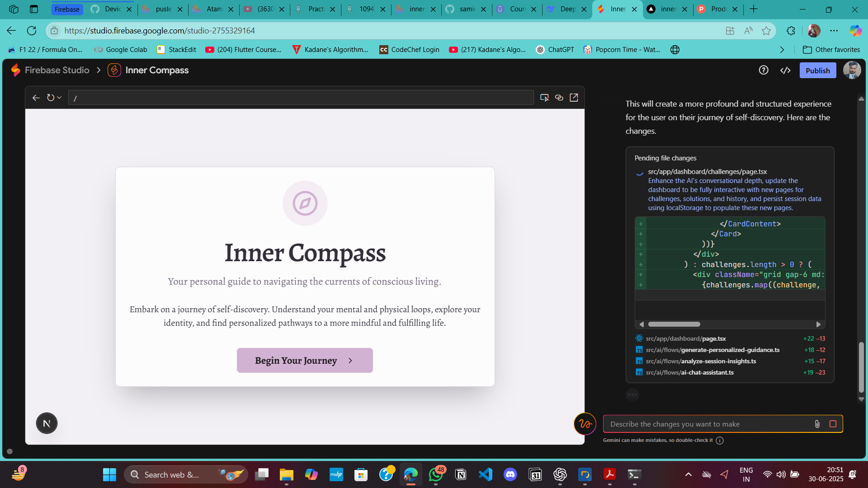Click the help question-mark icon
This screenshot has width=868, height=488.
(x=764, y=70)
